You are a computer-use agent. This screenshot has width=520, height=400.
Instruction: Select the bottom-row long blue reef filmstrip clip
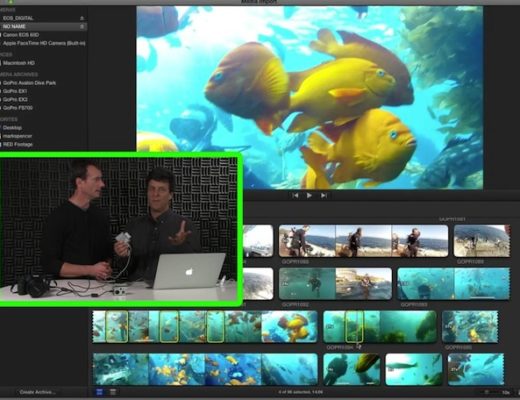(x=205, y=369)
